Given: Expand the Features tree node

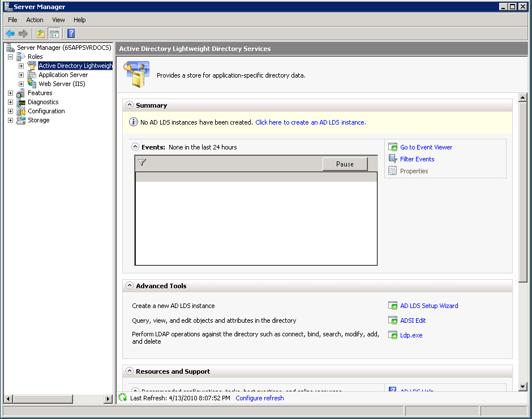Looking at the screenshot, I should 10,93.
